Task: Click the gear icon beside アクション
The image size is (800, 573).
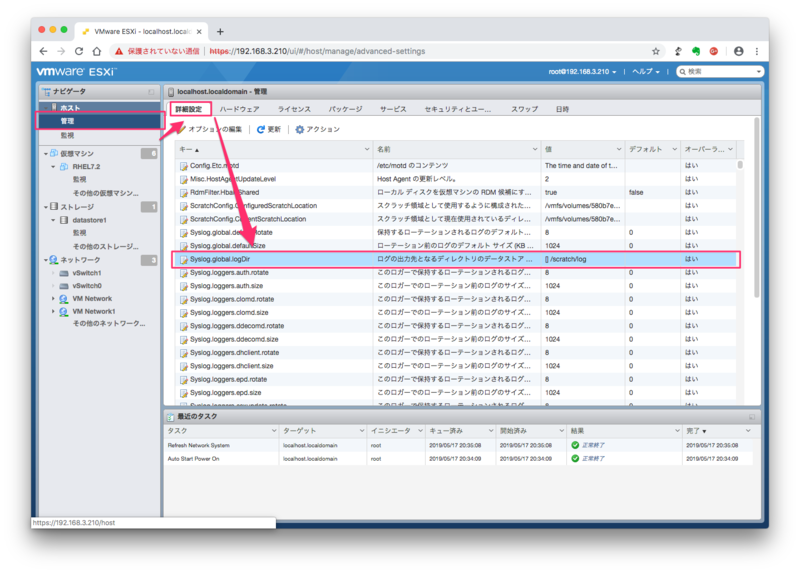Action: pos(299,130)
